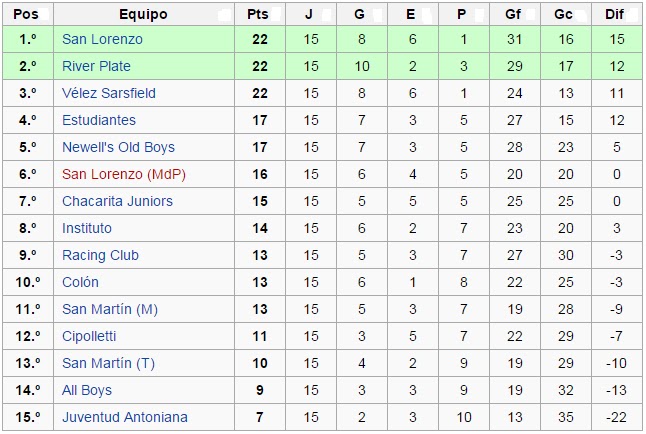Image resolution: width=646 pixels, height=434 pixels.
Task: Follow the Juventud Antoniana link
Action: click(125, 417)
